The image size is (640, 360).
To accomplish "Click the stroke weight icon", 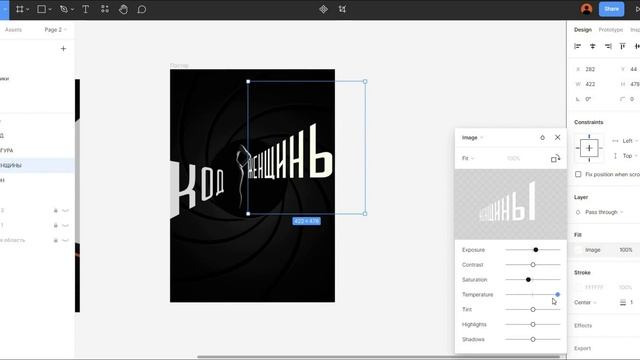I will (623, 302).
